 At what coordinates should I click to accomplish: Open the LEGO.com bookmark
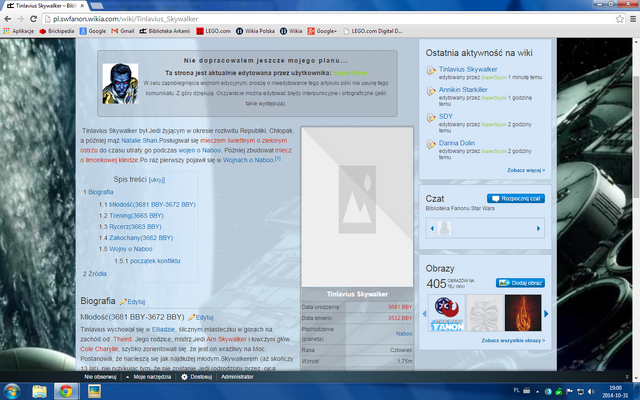tap(213, 31)
